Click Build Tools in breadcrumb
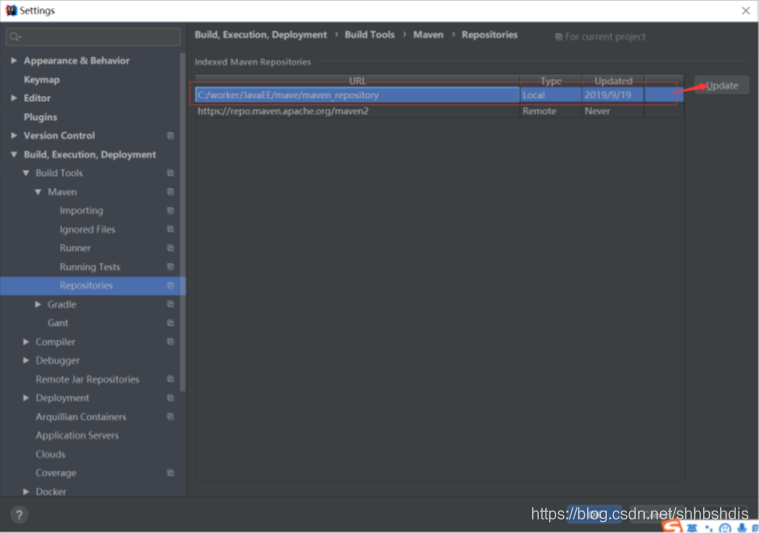759x533 pixels. pyautogui.click(x=369, y=35)
